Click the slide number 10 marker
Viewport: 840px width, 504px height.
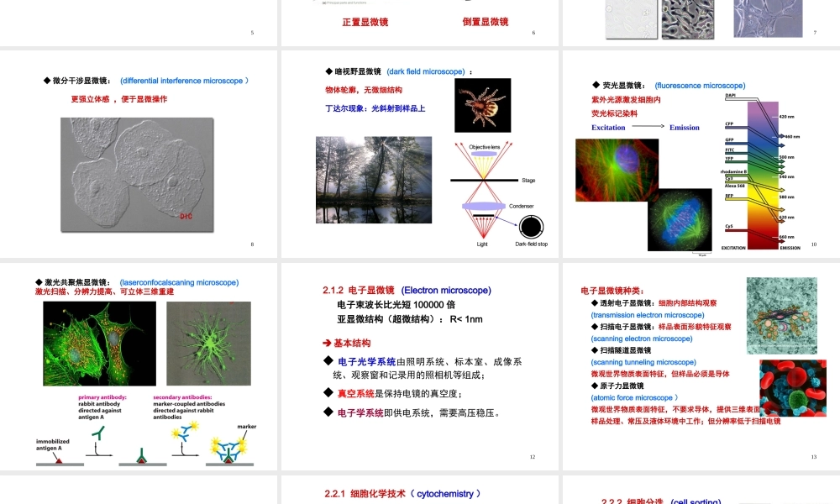click(x=813, y=244)
